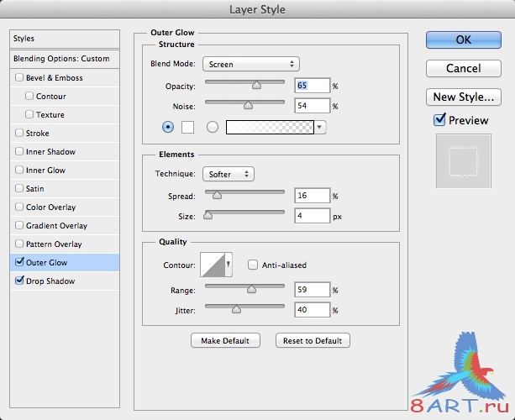Select Bevel & Emboss style entry

tap(53, 78)
